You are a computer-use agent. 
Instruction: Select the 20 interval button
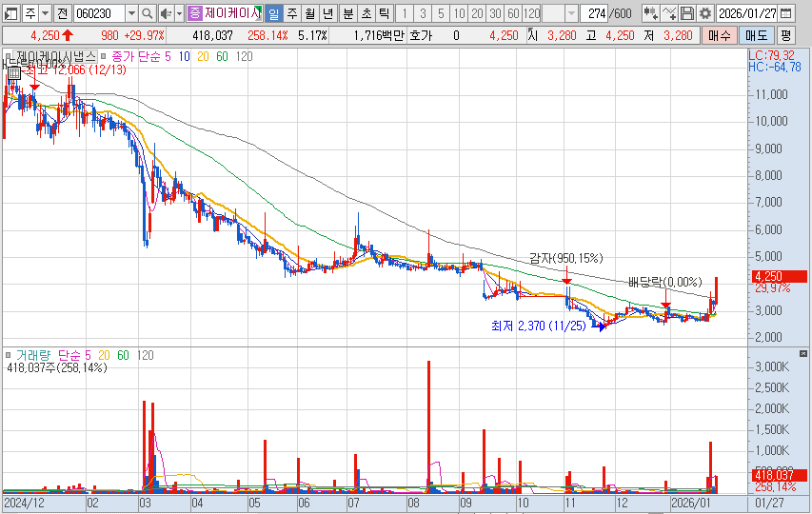[477, 13]
